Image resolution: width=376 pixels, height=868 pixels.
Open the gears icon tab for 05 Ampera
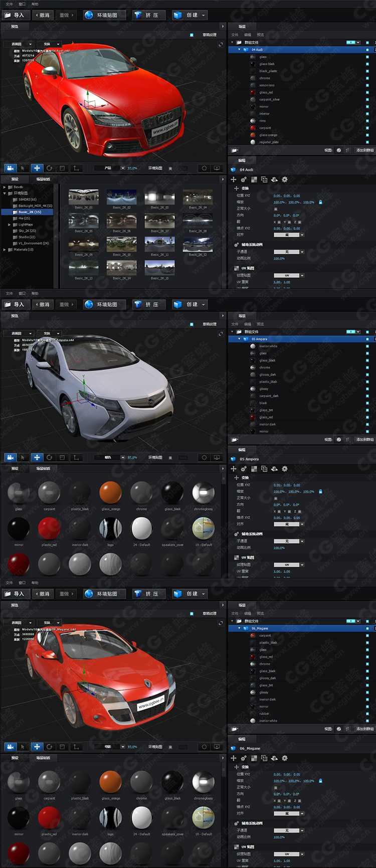click(x=244, y=468)
